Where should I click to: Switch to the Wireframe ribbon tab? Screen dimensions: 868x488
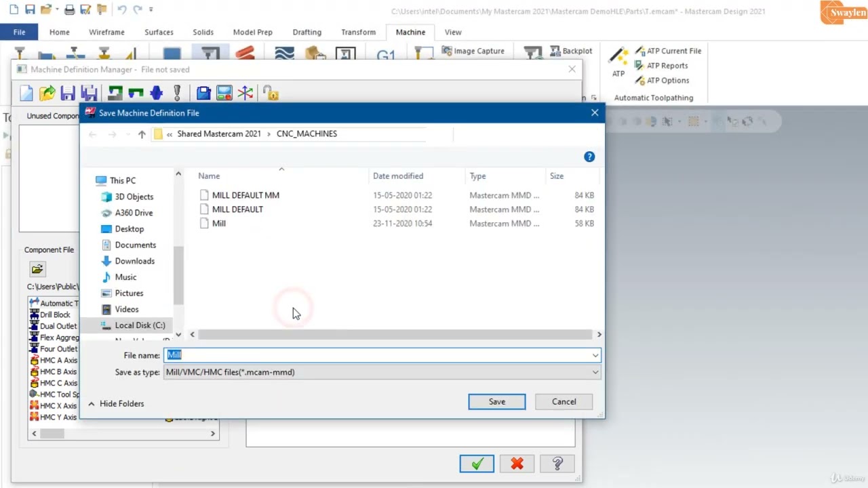(106, 32)
